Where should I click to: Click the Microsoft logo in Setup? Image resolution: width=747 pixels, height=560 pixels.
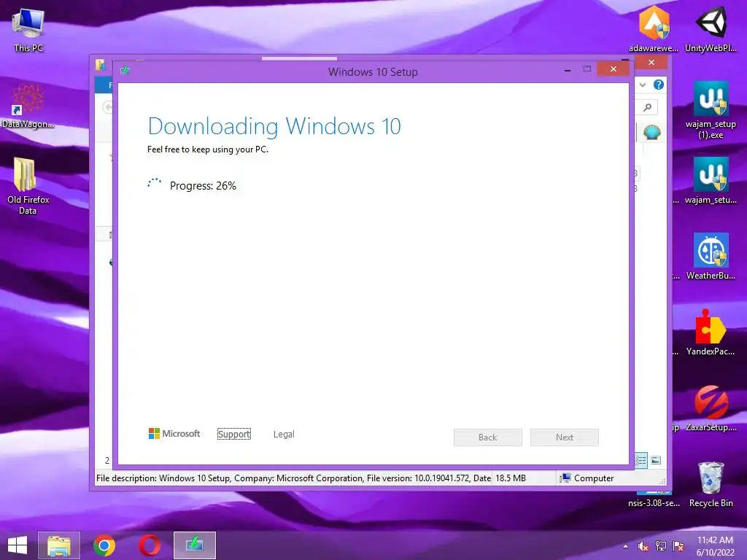[174, 433]
